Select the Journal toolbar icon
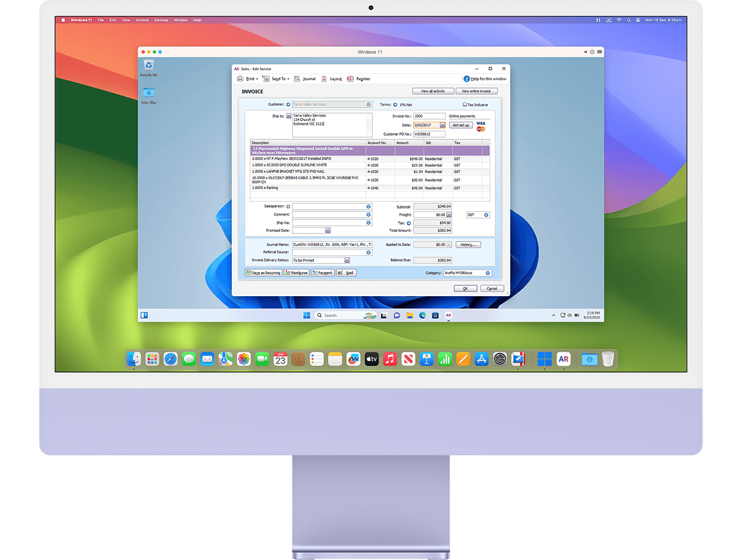 click(296, 78)
